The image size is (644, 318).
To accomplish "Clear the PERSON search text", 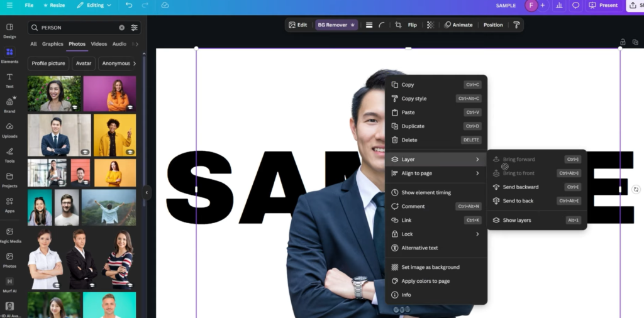I will [x=121, y=28].
